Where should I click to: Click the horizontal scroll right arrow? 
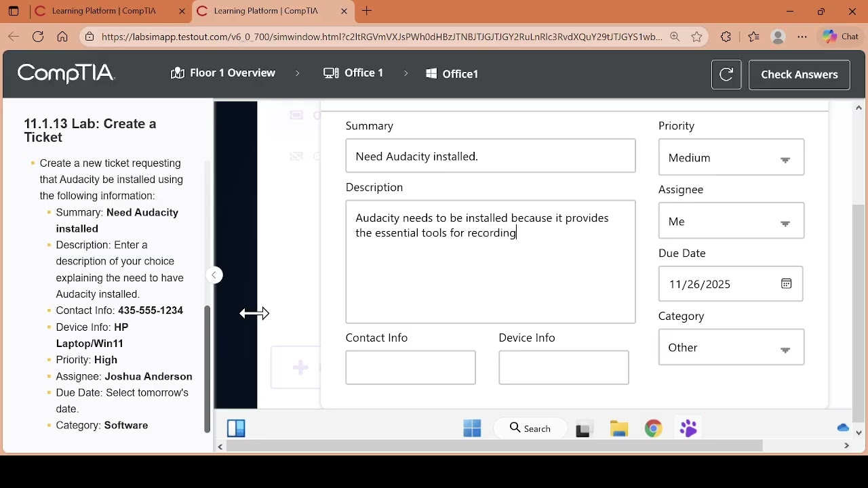point(846,446)
